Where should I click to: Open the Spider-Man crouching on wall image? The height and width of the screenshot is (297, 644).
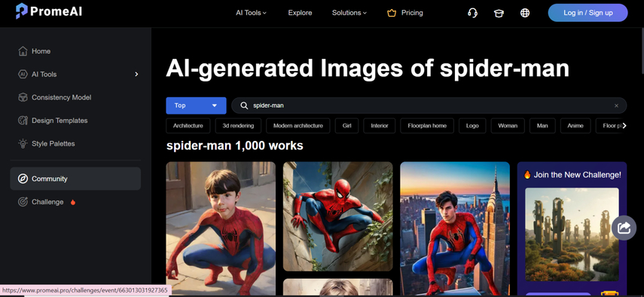337,216
